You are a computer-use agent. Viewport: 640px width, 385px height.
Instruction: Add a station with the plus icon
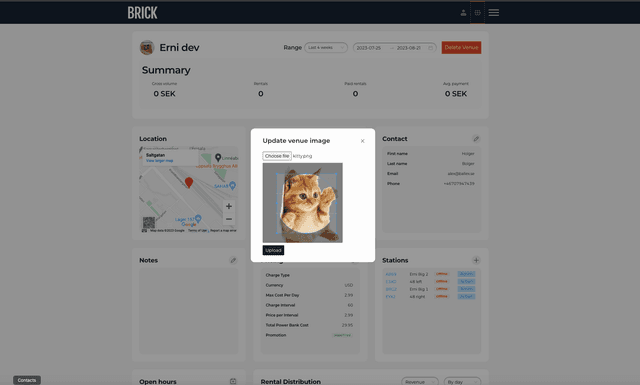click(x=476, y=260)
